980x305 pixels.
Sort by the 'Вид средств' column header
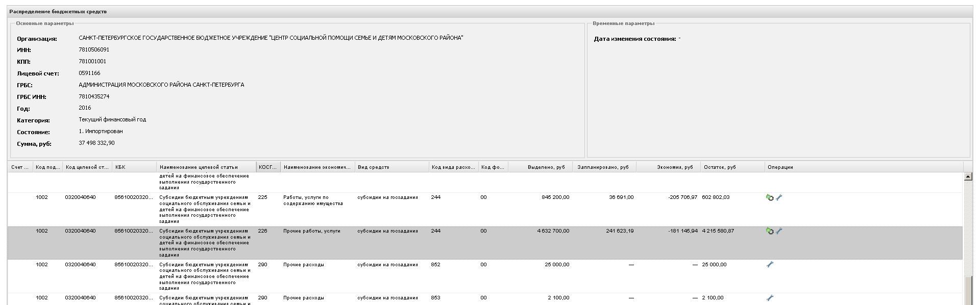tap(392, 167)
